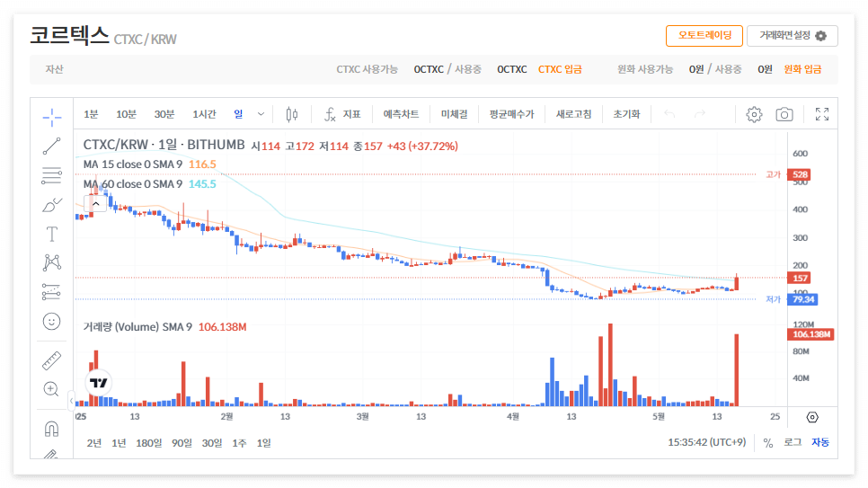868x488 pixels.
Task: Toggle 평균매수가 average buy price line
Action: [511, 114]
